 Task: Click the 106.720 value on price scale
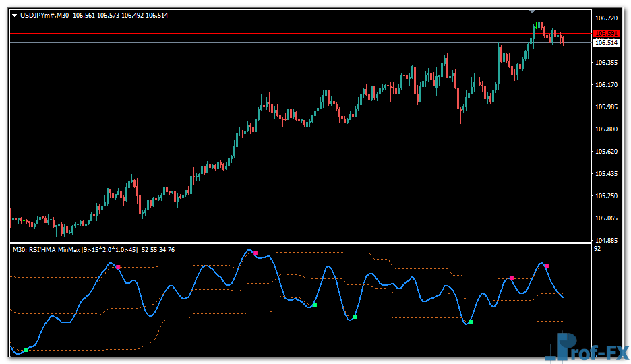click(607, 18)
